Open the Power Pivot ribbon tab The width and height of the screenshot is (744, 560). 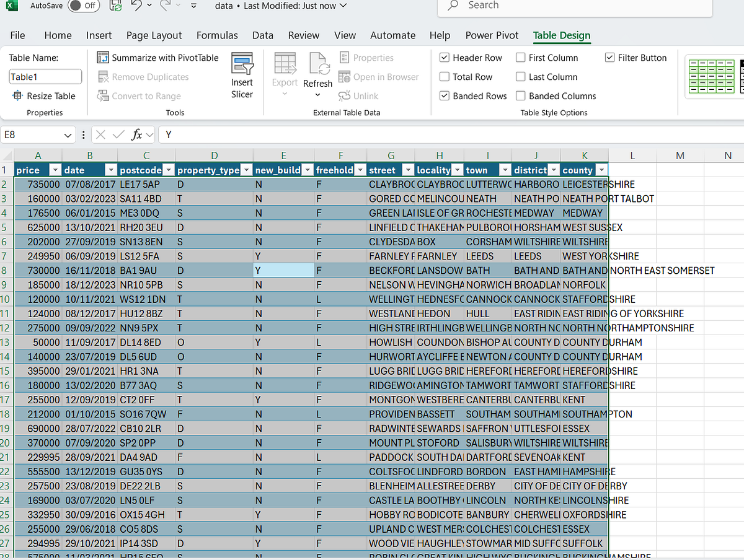click(x=492, y=35)
